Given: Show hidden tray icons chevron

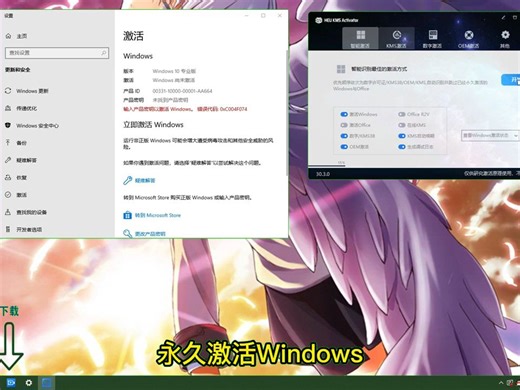Looking at the screenshot, I should click(x=501, y=383).
